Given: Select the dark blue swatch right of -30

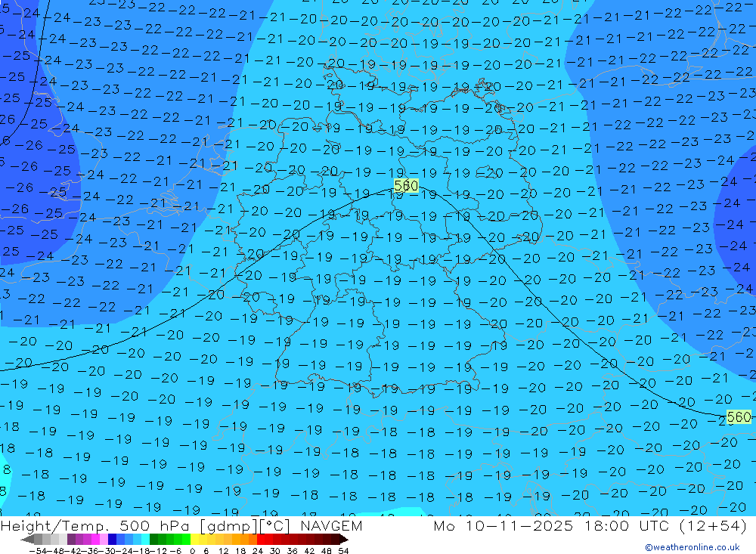Looking at the screenshot, I should [112, 540].
